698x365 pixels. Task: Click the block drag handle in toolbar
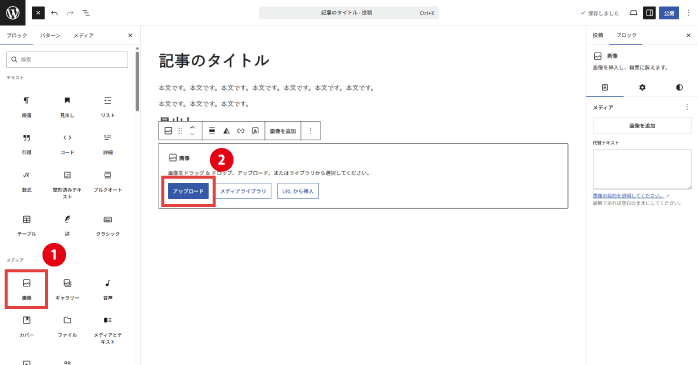coord(180,131)
